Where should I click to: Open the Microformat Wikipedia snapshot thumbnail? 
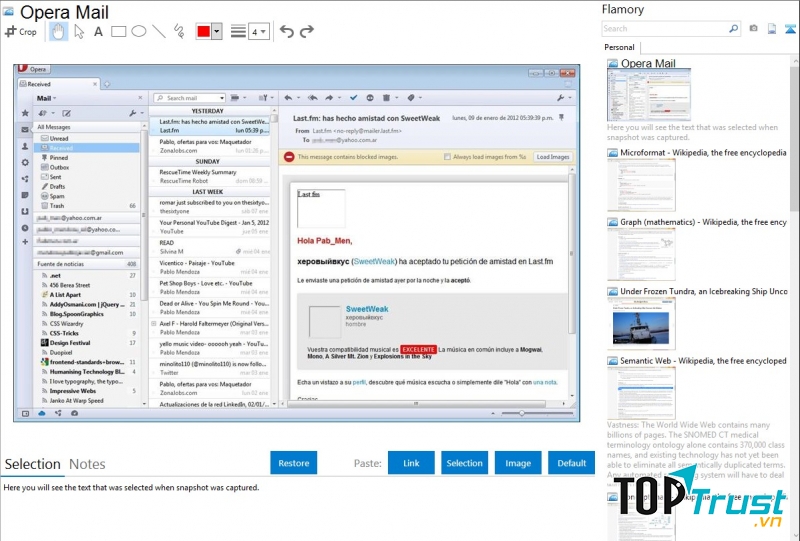point(641,185)
